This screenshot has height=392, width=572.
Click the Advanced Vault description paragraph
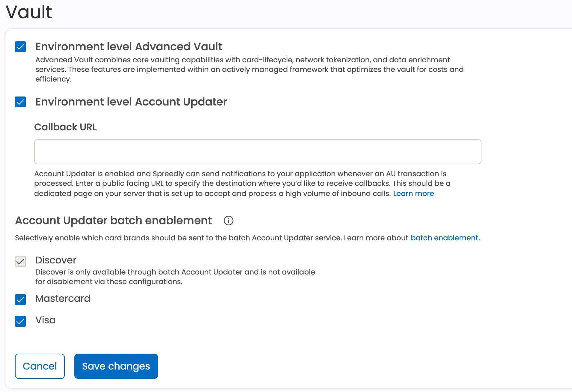249,70
